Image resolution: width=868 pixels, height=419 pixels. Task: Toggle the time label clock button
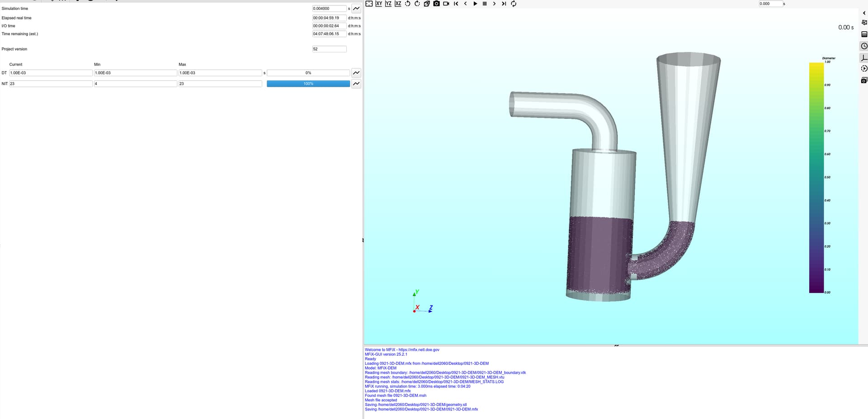[x=864, y=46]
